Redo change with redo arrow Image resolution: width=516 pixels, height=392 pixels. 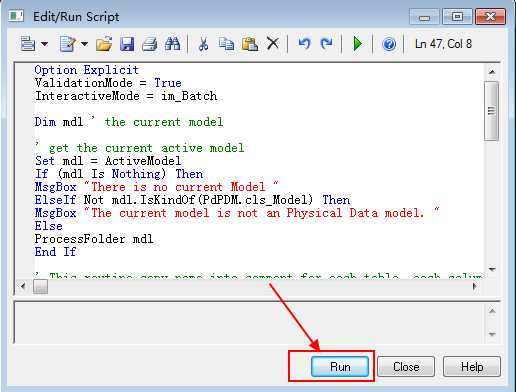(x=327, y=44)
